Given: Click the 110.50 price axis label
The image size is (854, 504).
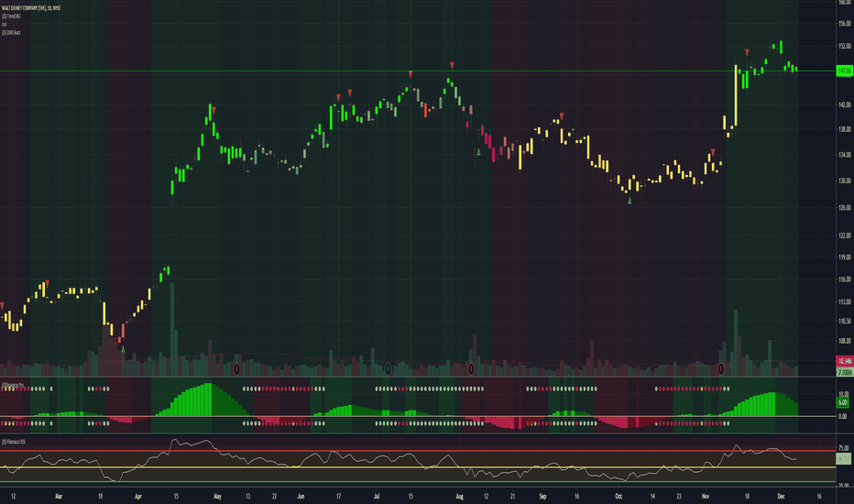Looking at the screenshot, I should tap(845, 322).
